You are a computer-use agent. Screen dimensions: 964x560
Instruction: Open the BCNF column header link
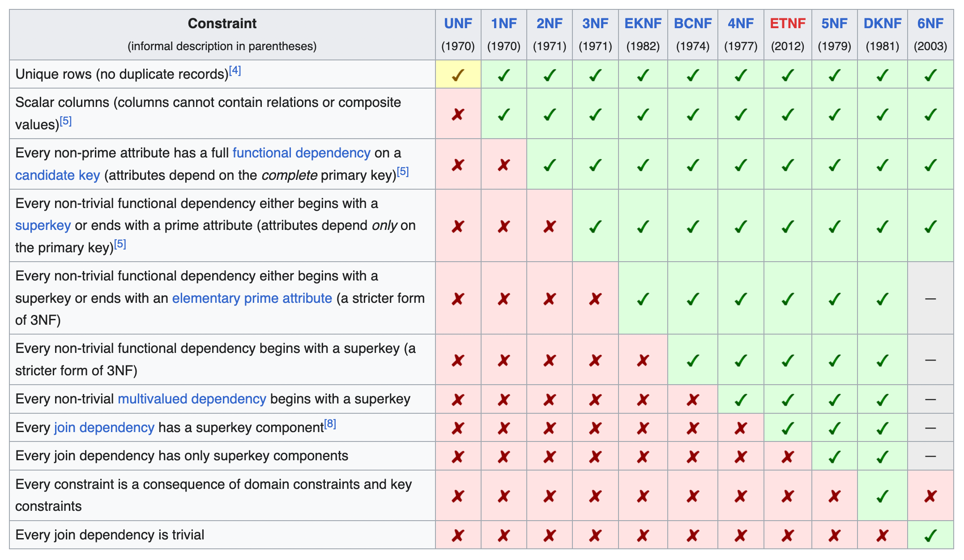pyautogui.click(x=692, y=23)
